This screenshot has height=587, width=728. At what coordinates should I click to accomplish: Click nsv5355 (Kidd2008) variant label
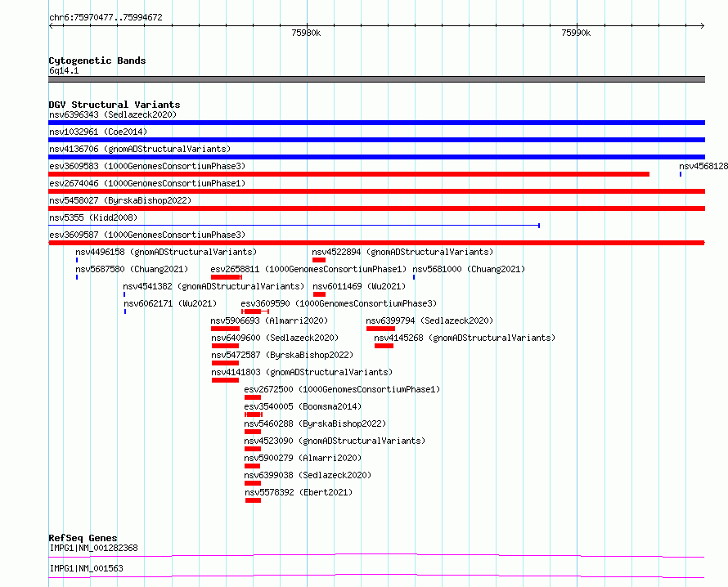click(93, 217)
